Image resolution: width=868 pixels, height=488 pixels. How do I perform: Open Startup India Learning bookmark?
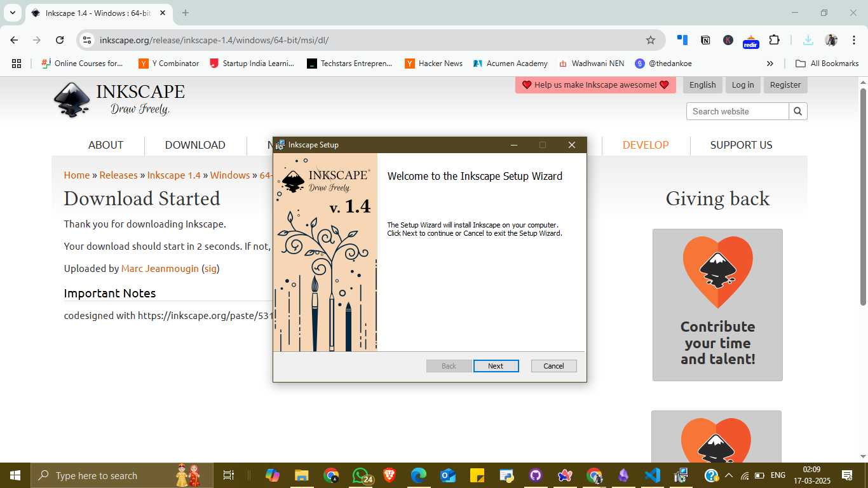click(252, 64)
